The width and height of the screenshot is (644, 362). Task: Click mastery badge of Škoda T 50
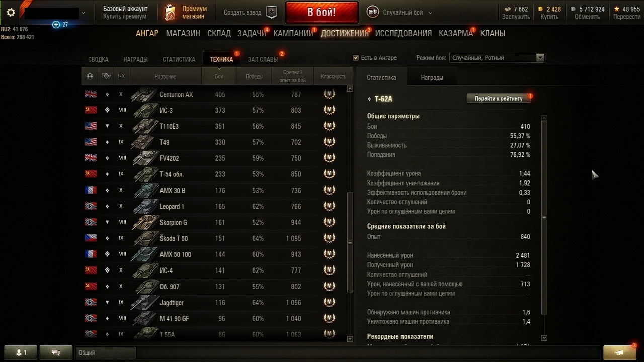[x=329, y=238]
